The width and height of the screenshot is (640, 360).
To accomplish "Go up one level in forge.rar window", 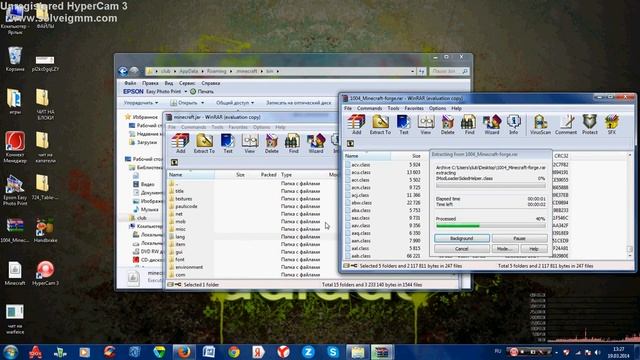I will [x=350, y=144].
